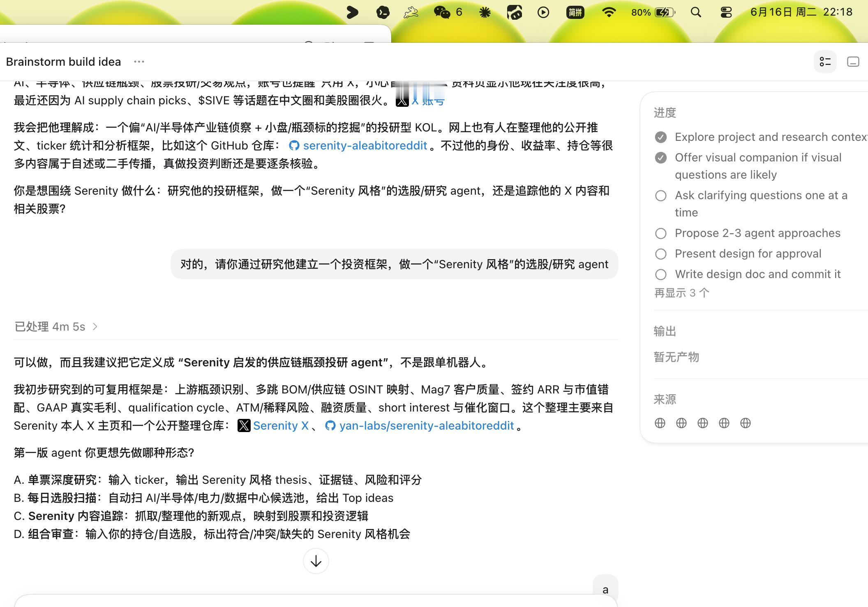This screenshot has height=607, width=868.
Task: Click the battery status indicator
Action: coord(653,12)
